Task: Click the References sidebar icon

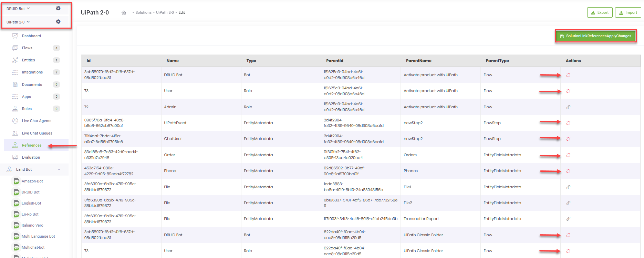Action: (15, 145)
